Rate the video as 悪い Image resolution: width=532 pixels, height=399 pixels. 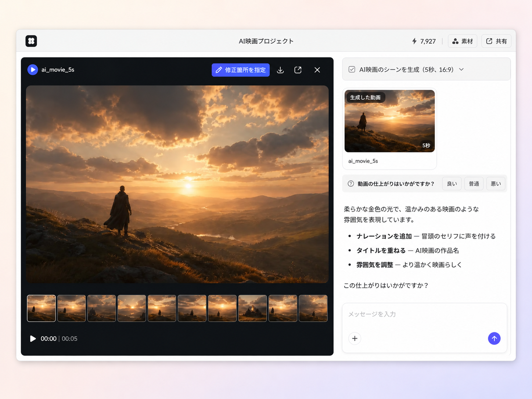coord(496,184)
